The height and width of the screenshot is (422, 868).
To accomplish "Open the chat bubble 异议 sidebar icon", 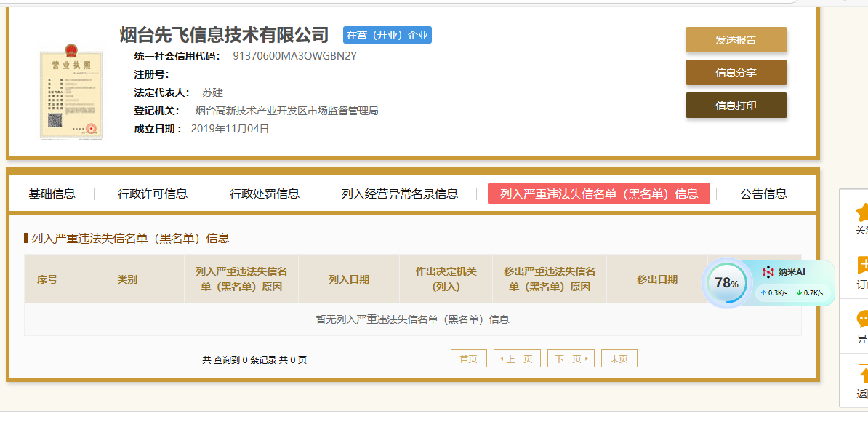I will pos(862,319).
